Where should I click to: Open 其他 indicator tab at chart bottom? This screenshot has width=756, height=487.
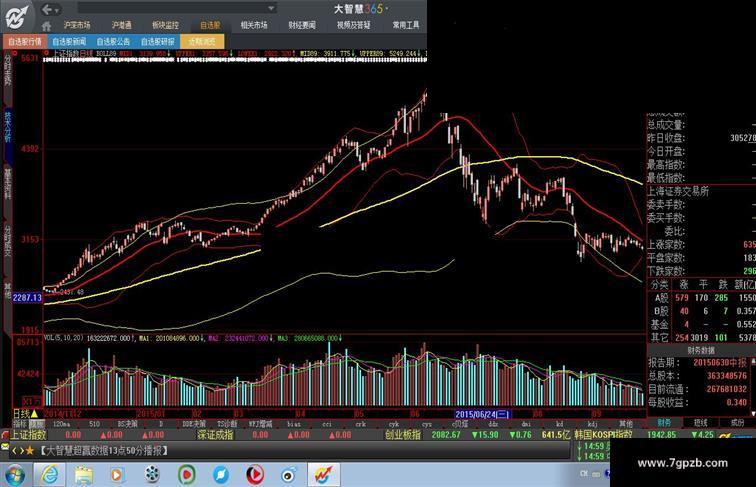tap(626, 424)
